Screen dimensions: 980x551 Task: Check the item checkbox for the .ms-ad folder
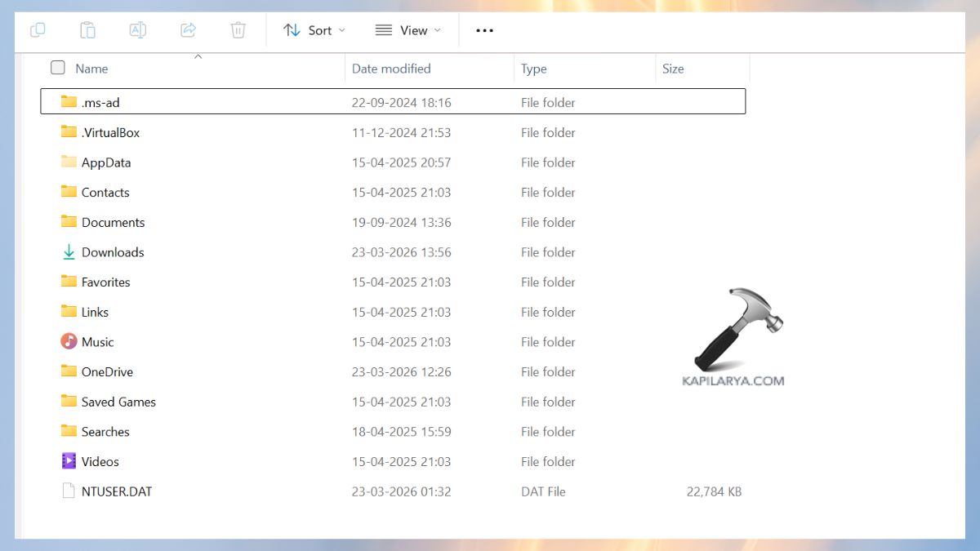click(x=57, y=102)
